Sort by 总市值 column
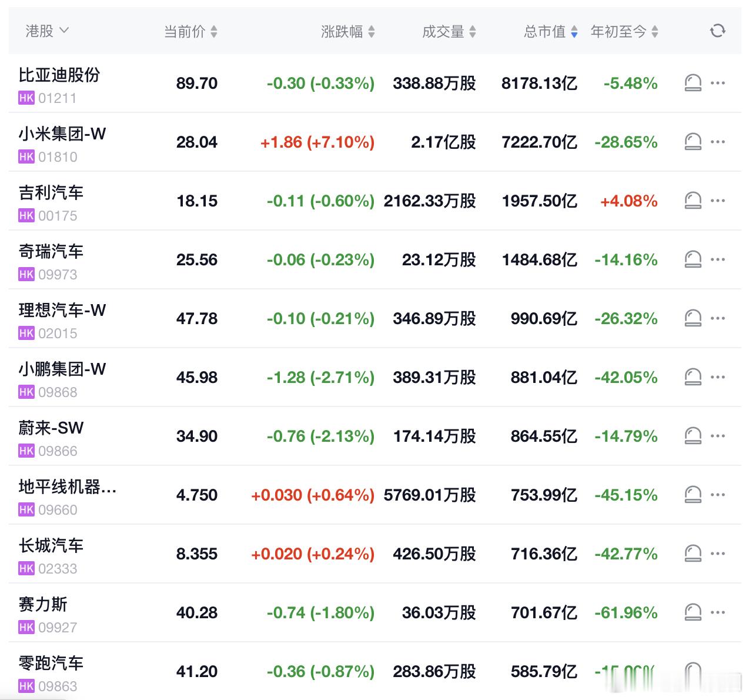Image resolution: width=749 pixels, height=700 pixels. (551, 31)
